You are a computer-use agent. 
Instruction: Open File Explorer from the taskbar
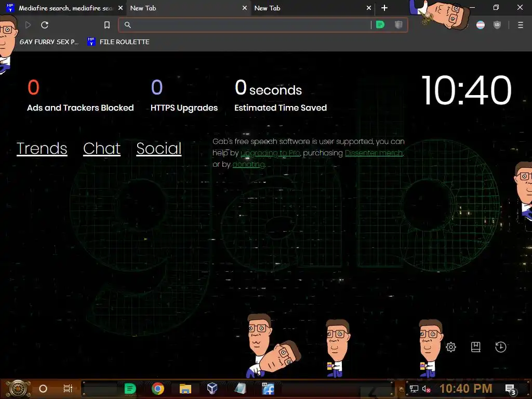click(185, 389)
